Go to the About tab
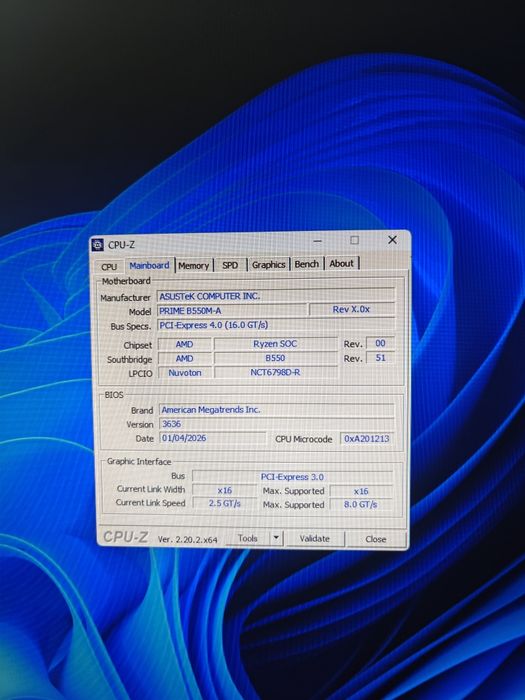Screen dimensions: 525x700 [x=342, y=263]
